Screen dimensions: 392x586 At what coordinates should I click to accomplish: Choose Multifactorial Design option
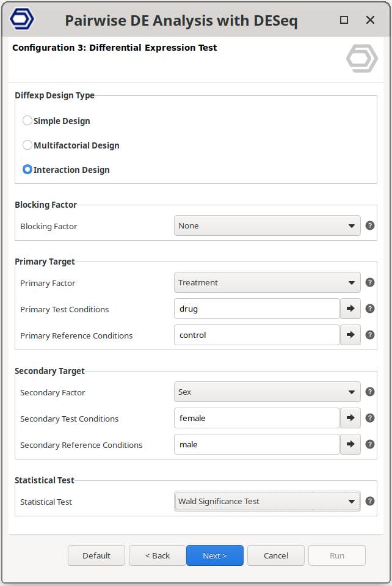[x=27, y=145]
